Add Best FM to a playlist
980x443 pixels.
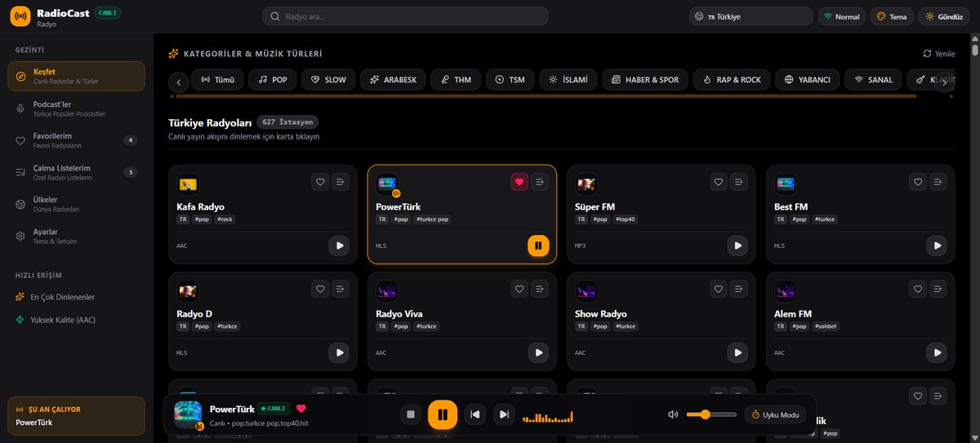coord(938,183)
